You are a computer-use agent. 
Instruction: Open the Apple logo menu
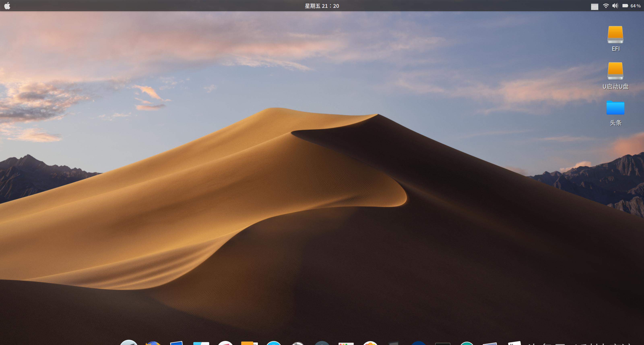click(x=7, y=6)
